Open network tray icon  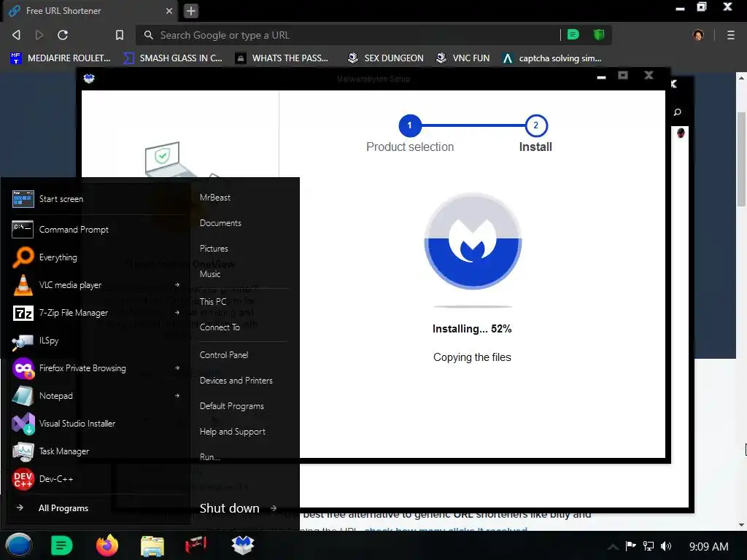[649, 546]
